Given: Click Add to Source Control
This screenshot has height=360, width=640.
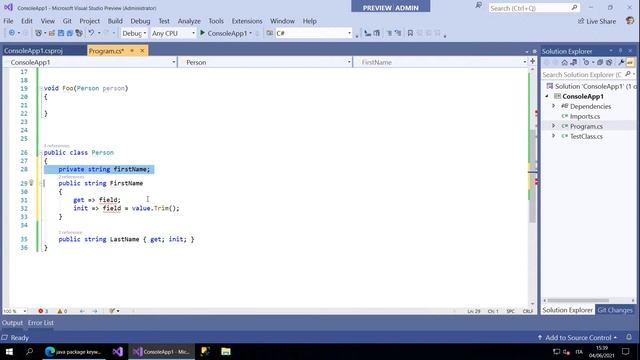Looking at the screenshot, I should [x=578, y=338].
